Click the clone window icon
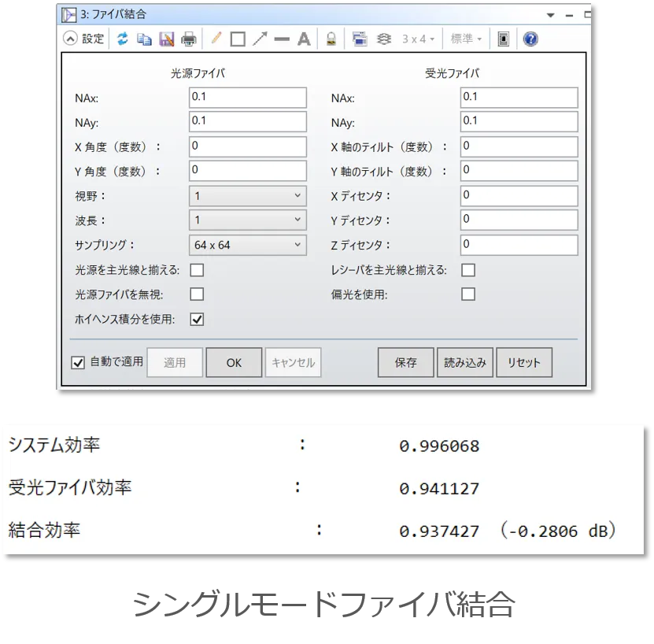654x644 pixels. tap(360, 39)
